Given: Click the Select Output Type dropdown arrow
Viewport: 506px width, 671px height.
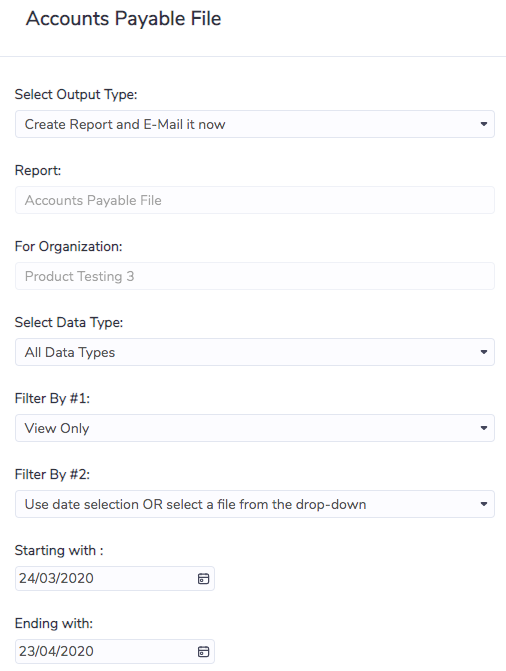Looking at the screenshot, I should [x=484, y=124].
